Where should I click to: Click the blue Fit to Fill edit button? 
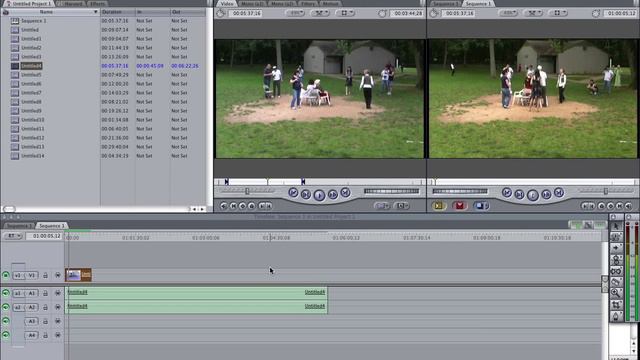(481, 206)
